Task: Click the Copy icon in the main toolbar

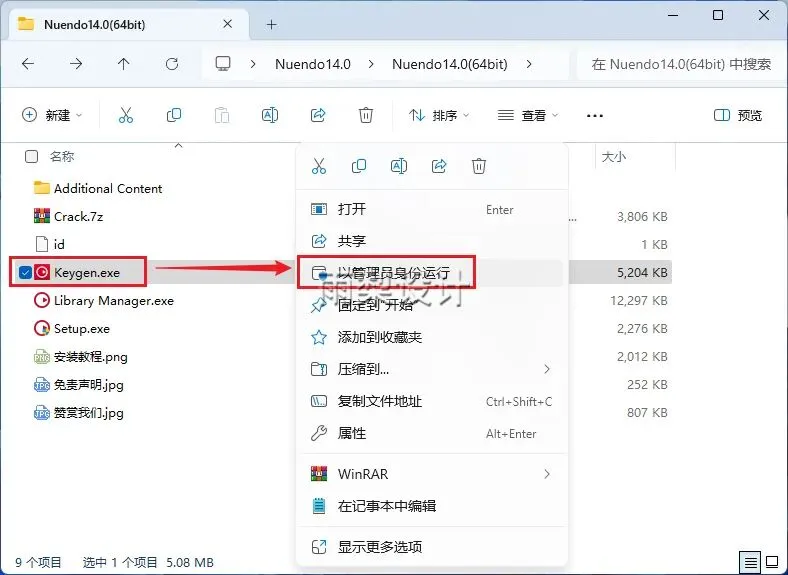Action: point(174,115)
